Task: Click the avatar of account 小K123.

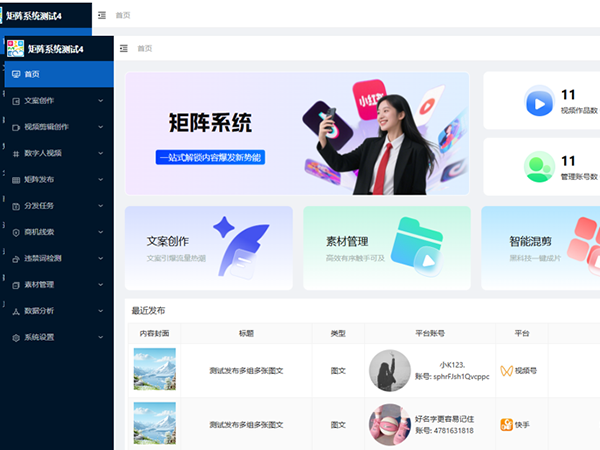Action: pos(390,370)
